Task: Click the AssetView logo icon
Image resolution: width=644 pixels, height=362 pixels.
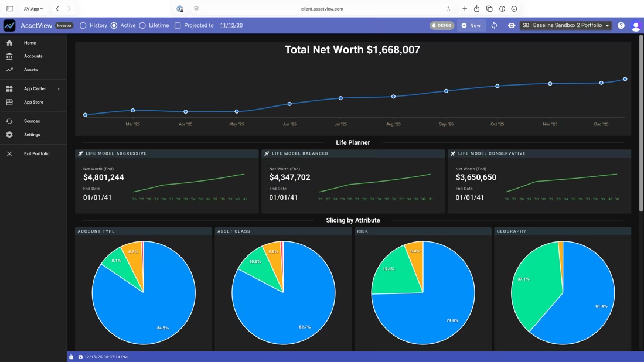Action: (x=9, y=26)
